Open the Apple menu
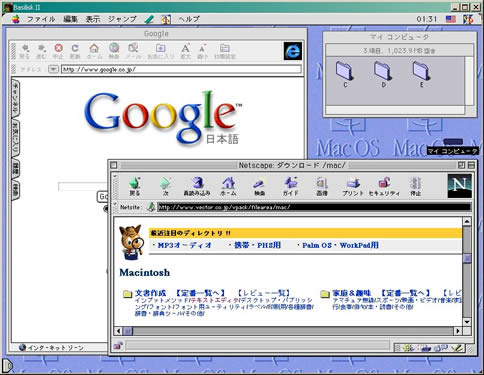The image size is (484, 375). pyautogui.click(x=15, y=19)
